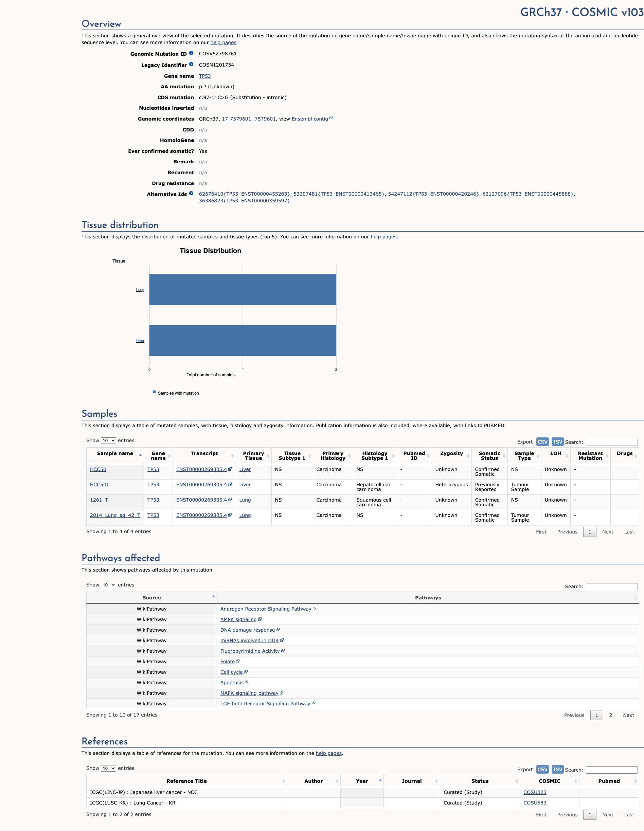644x831 pixels.
Task: Open help pages link in Tissue distribution section
Action: point(383,237)
